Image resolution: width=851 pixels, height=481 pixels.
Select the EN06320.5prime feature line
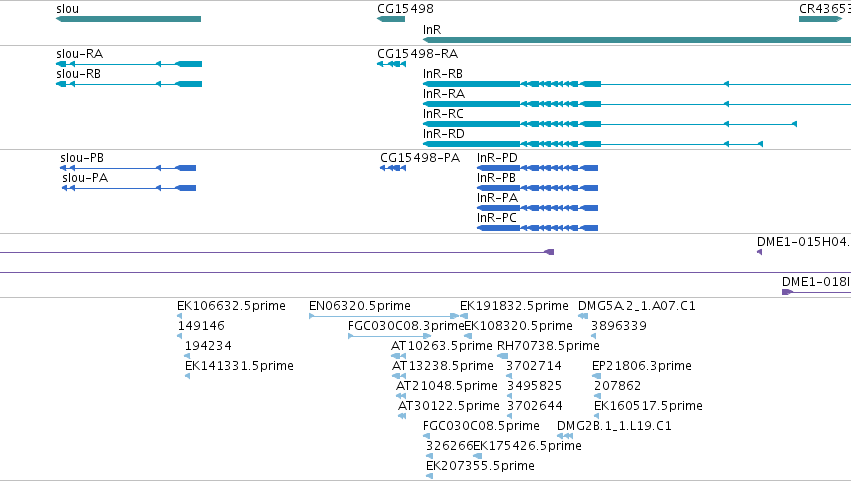coord(384,316)
